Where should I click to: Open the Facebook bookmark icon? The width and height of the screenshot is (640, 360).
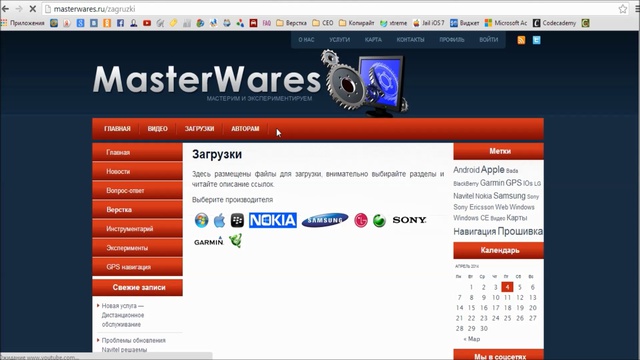(120, 23)
